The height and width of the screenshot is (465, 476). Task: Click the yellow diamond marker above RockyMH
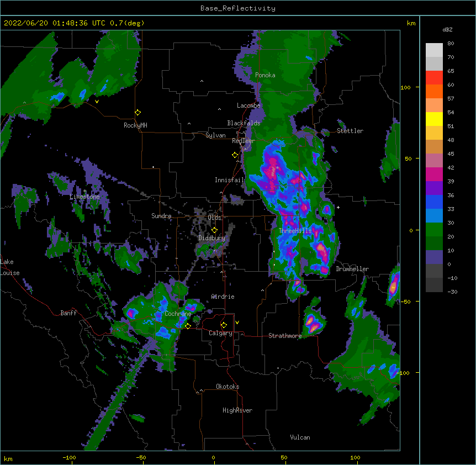[137, 112]
